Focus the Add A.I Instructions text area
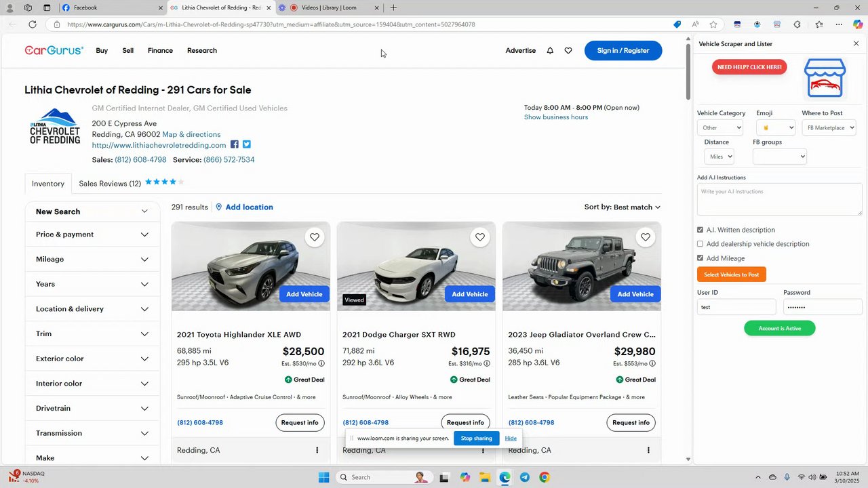868x488 pixels. (x=779, y=199)
